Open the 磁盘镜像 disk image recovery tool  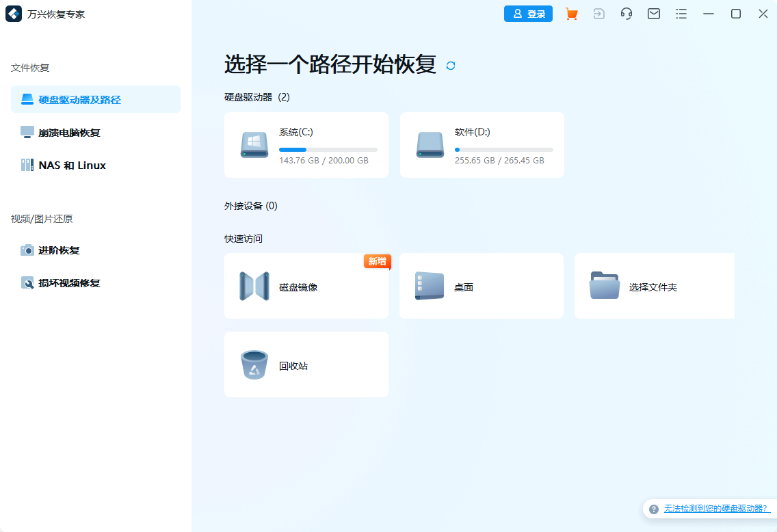coord(306,286)
